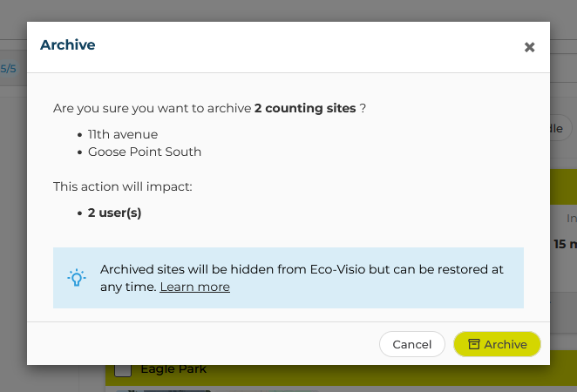Click the This action will impact text

pos(123,186)
